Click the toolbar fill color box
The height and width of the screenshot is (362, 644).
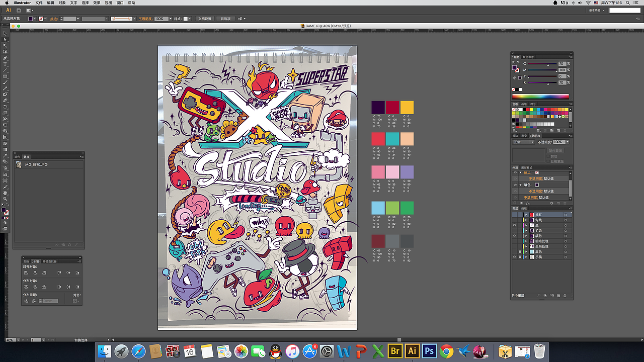click(x=4, y=211)
